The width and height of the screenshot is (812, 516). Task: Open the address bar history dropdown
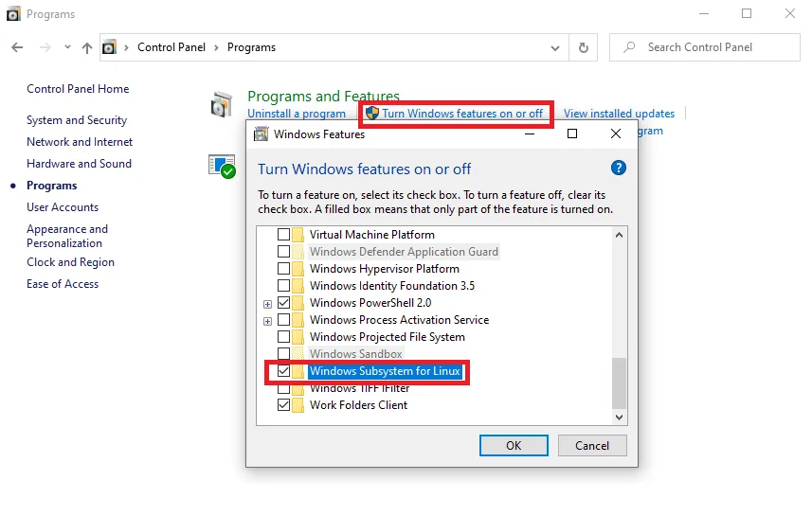(x=555, y=48)
